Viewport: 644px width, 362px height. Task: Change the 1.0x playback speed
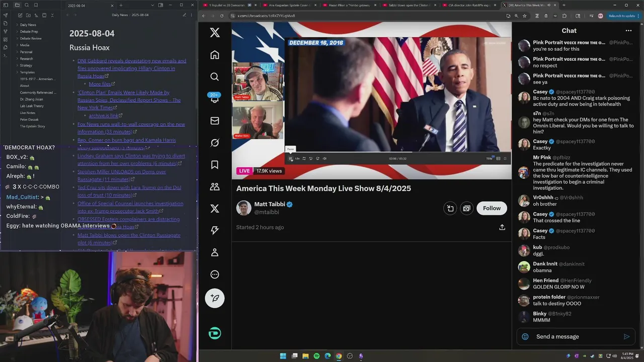297,158
